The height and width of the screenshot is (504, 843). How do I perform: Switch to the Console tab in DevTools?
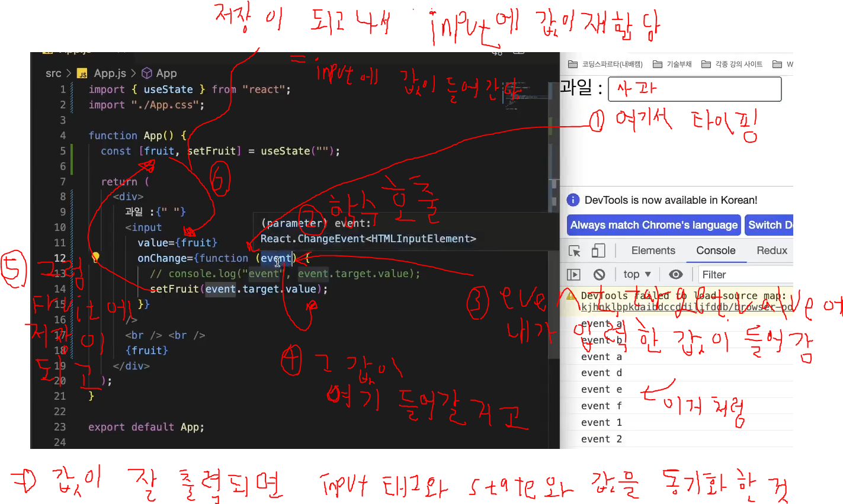(x=716, y=251)
